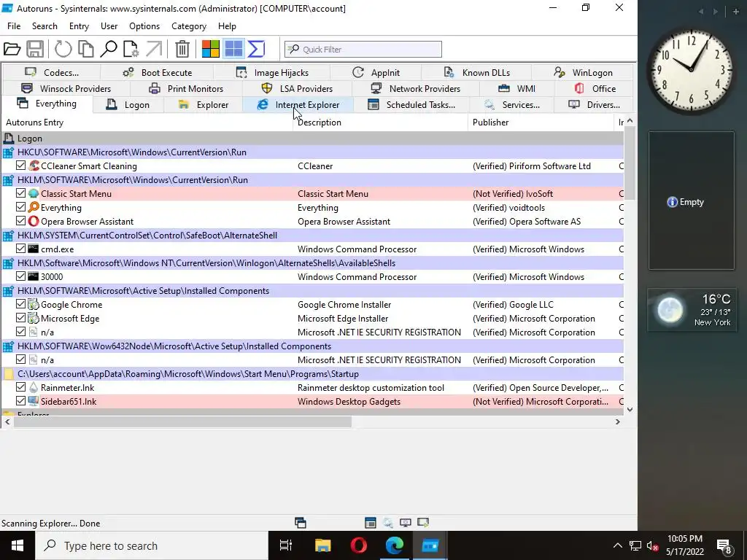Click the Find magnifier toolbar icon
This screenshot has height=560, width=747.
[x=109, y=49]
